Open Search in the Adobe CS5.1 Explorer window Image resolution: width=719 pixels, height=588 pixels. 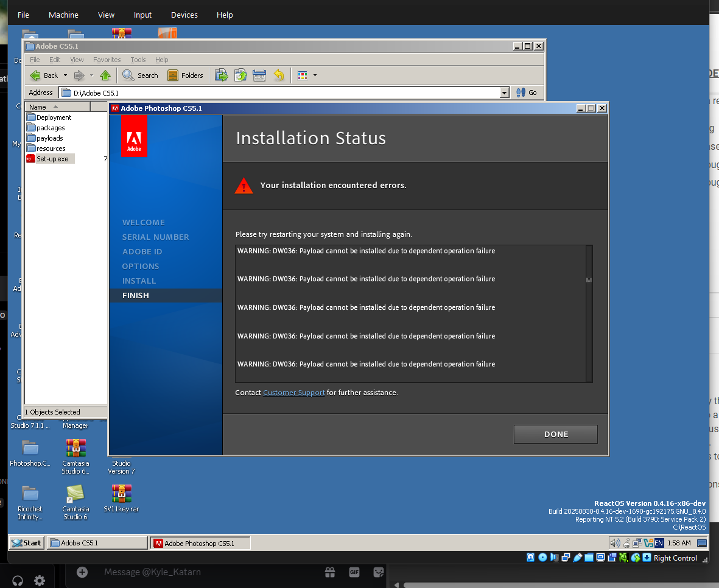pos(140,75)
